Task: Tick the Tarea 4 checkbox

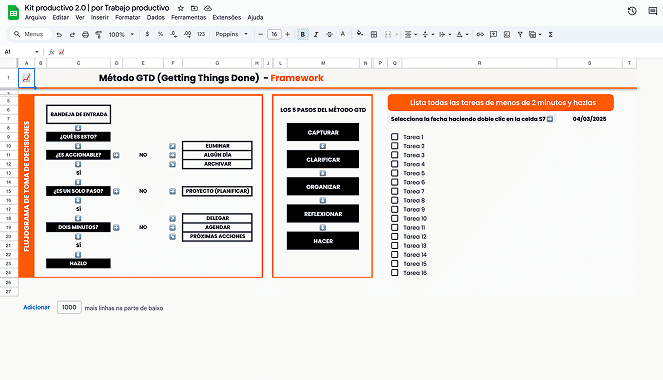Action: coord(395,164)
